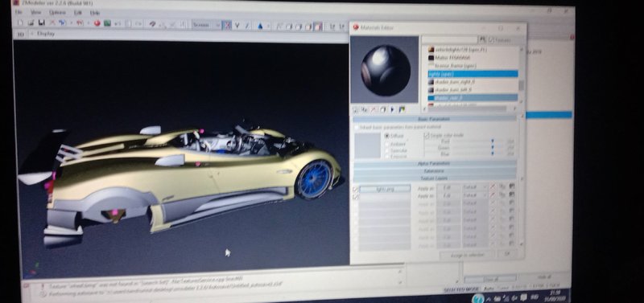This screenshot has width=644, height=303.
Task: Toggle the X axis button in toolbar
Action: (227, 26)
